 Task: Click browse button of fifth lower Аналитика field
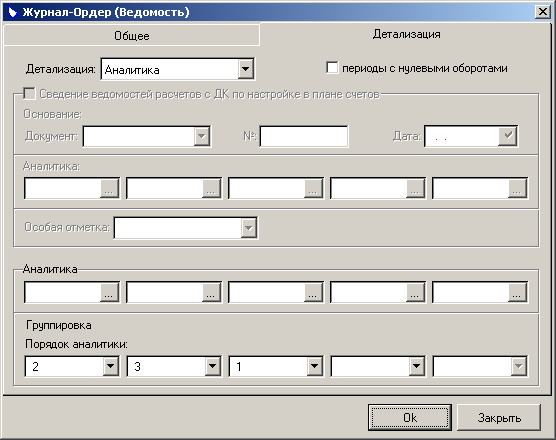click(517, 293)
